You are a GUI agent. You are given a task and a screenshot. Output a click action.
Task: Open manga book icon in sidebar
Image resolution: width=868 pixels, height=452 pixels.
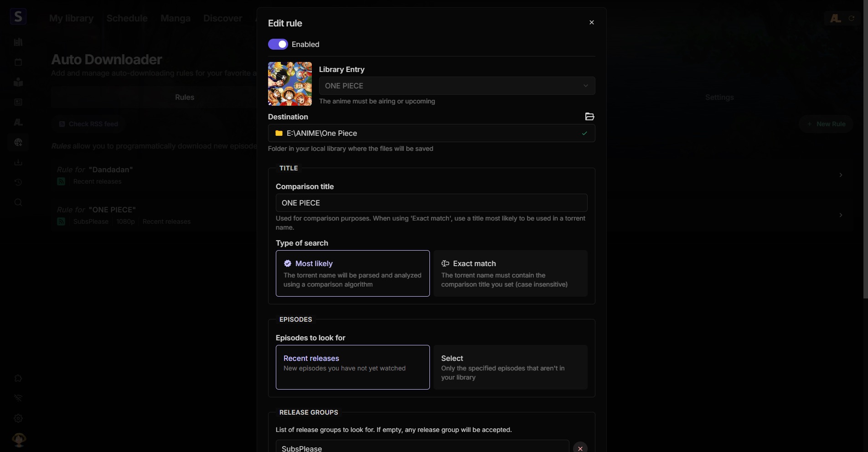coord(18,82)
